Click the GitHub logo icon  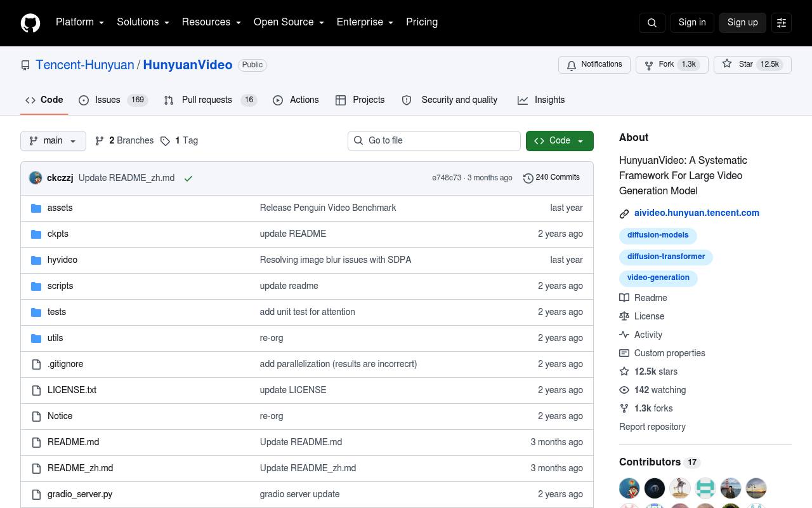coord(30,23)
